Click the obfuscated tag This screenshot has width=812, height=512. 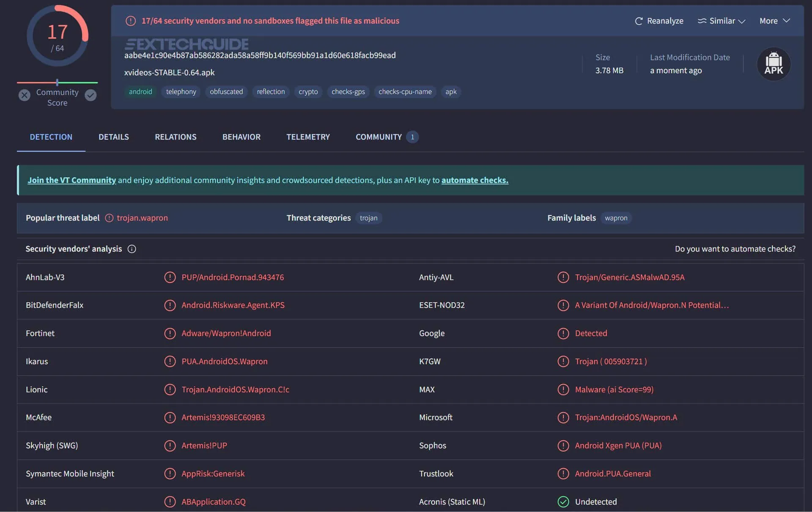coord(226,92)
